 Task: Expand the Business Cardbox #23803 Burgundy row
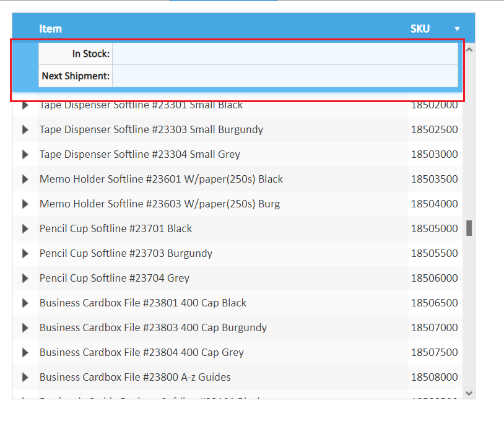pyautogui.click(x=25, y=327)
